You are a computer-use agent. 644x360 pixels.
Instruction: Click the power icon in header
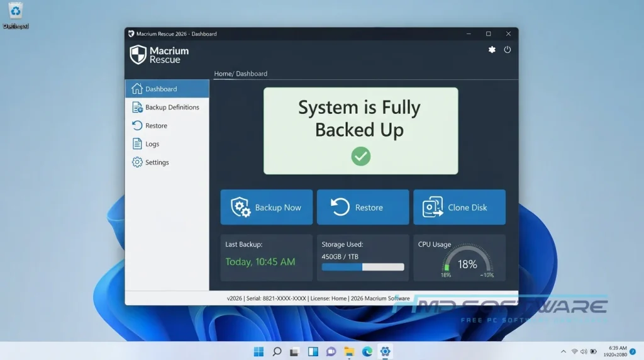508,50
